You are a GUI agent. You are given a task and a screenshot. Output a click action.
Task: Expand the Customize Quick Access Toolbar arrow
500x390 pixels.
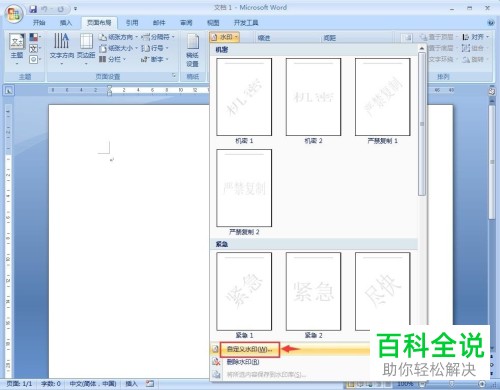(x=75, y=9)
